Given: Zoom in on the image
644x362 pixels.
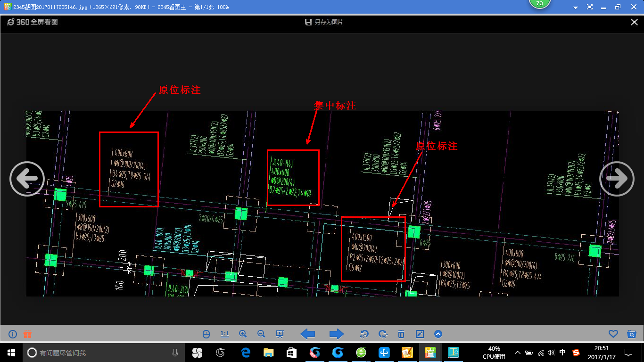Looking at the screenshot, I should [243, 334].
